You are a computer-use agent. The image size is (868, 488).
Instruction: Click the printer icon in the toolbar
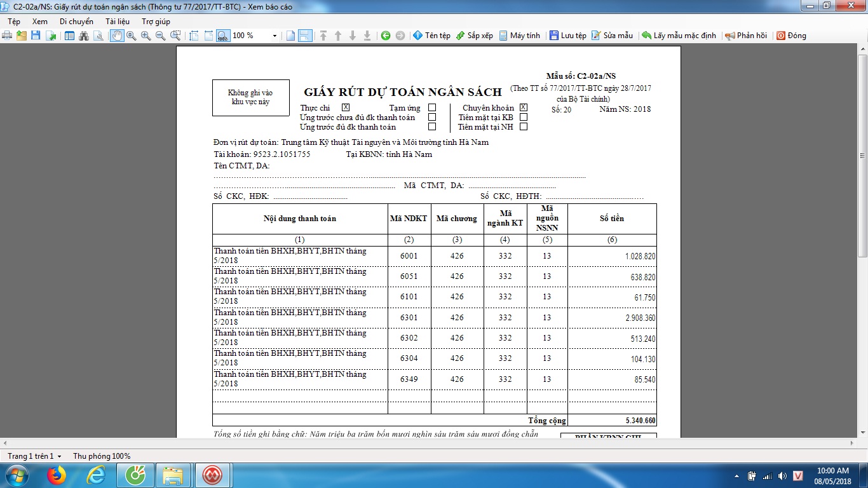click(7, 36)
